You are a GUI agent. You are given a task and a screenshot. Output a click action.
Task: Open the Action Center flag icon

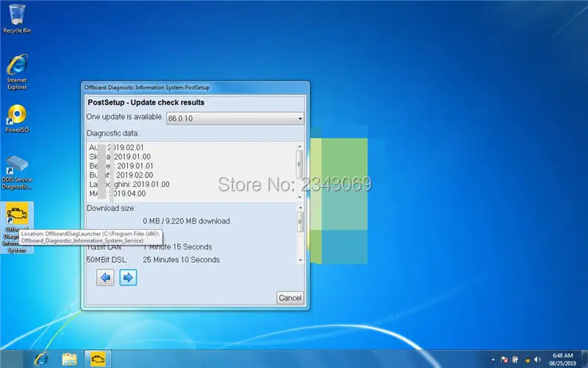point(504,360)
